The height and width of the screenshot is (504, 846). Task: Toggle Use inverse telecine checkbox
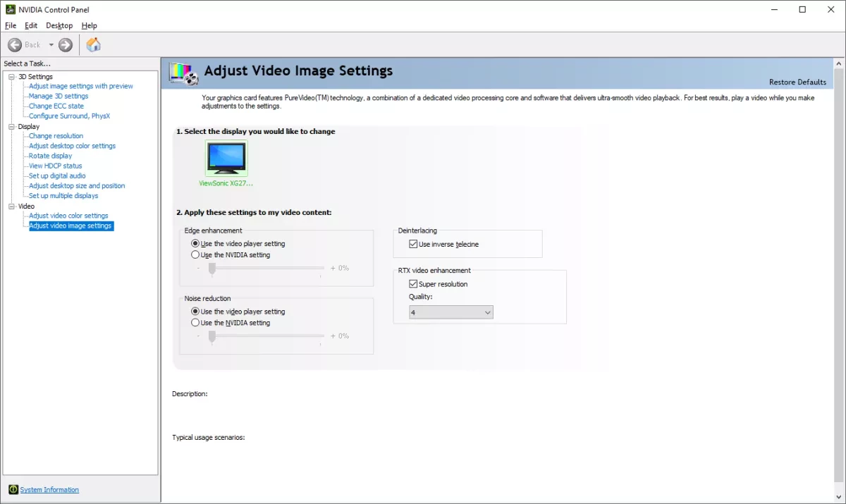(x=413, y=244)
